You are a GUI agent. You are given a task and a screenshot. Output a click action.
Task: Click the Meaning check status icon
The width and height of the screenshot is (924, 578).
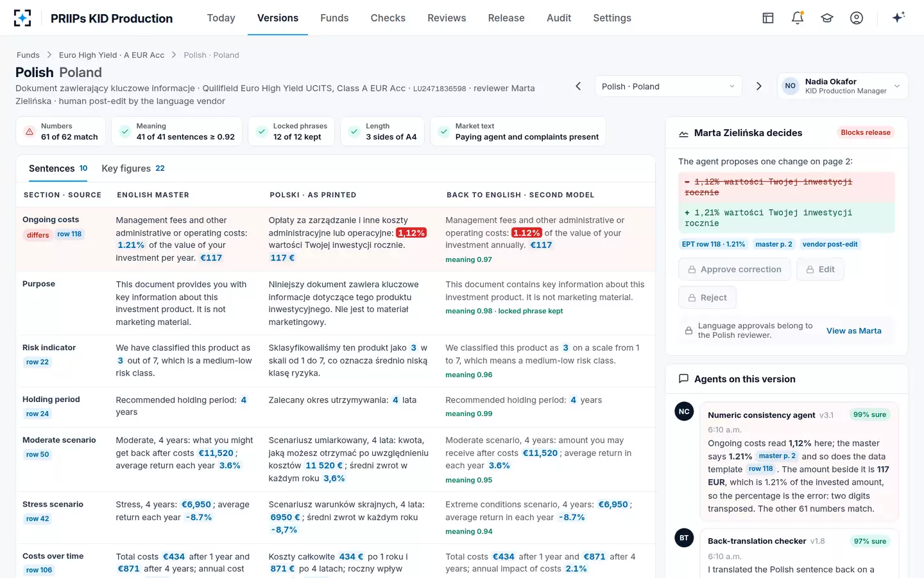tap(124, 132)
